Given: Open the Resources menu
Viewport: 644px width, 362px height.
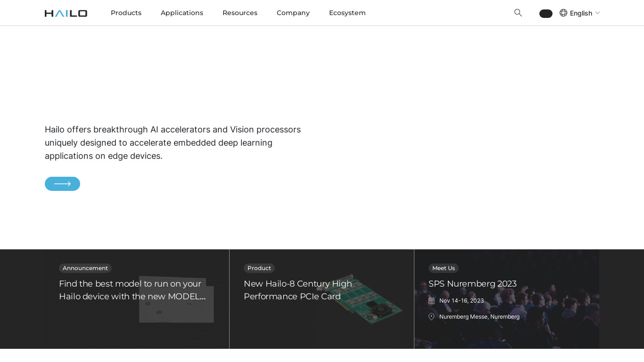Looking at the screenshot, I should tap(240, 13).
